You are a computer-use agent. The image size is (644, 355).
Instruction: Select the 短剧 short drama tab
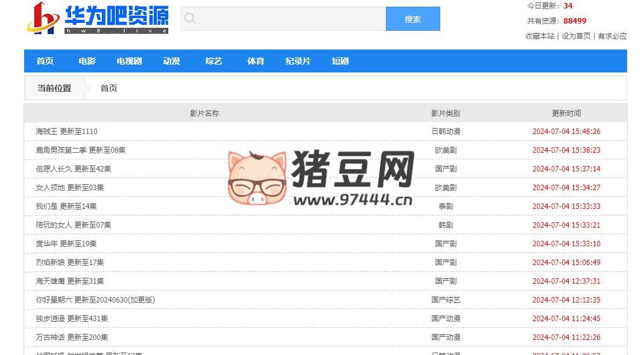(x=341, y=61)
